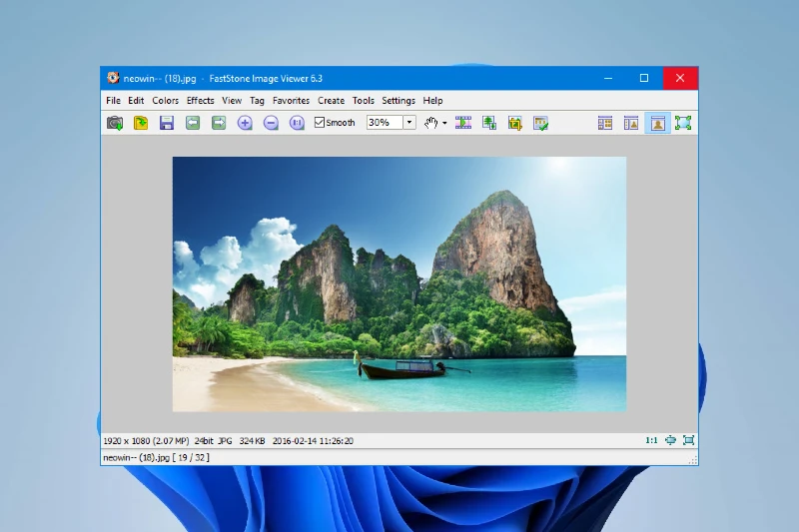Zoom in with the plus magnifier

[x=245, y=123]
